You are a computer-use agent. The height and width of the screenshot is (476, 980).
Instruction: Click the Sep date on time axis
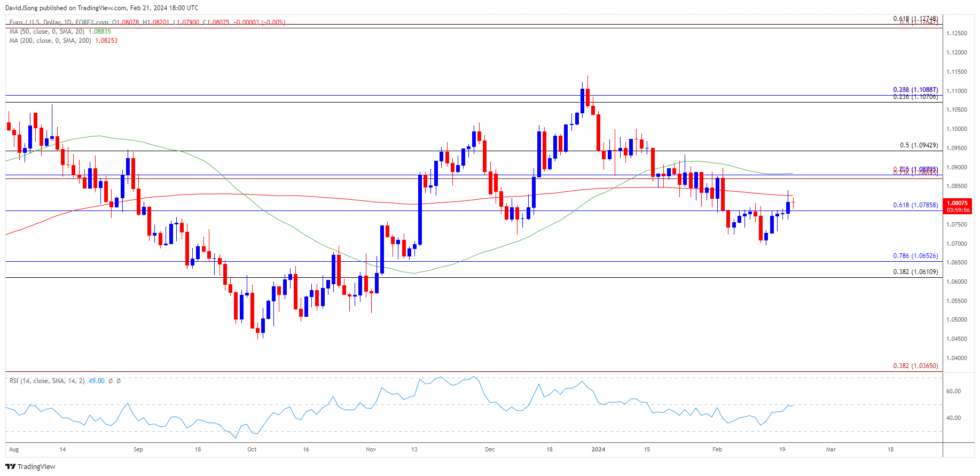[138, 449]
